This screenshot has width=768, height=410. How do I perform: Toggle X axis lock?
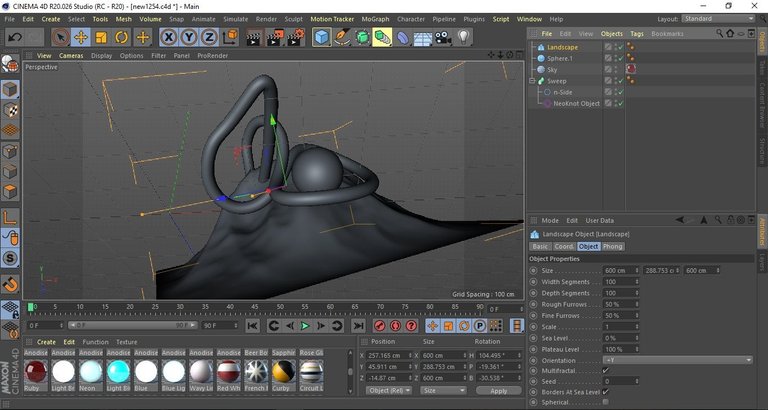(168, 38)
